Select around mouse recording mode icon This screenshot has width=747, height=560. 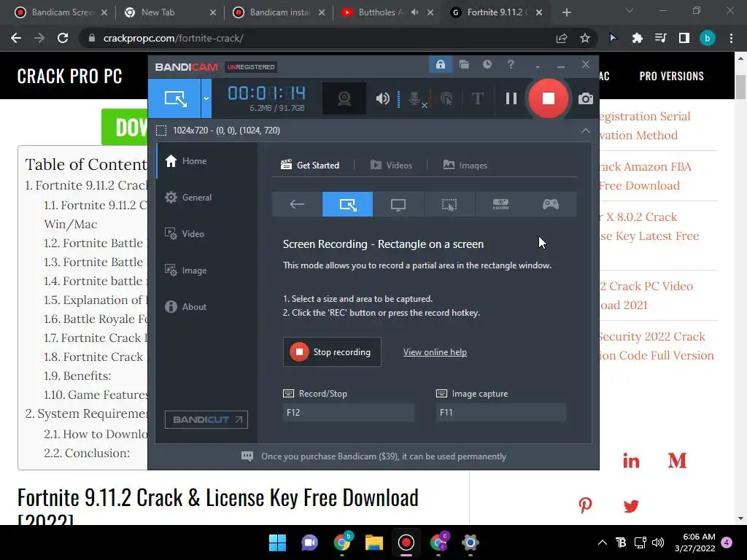click(449, 204)
